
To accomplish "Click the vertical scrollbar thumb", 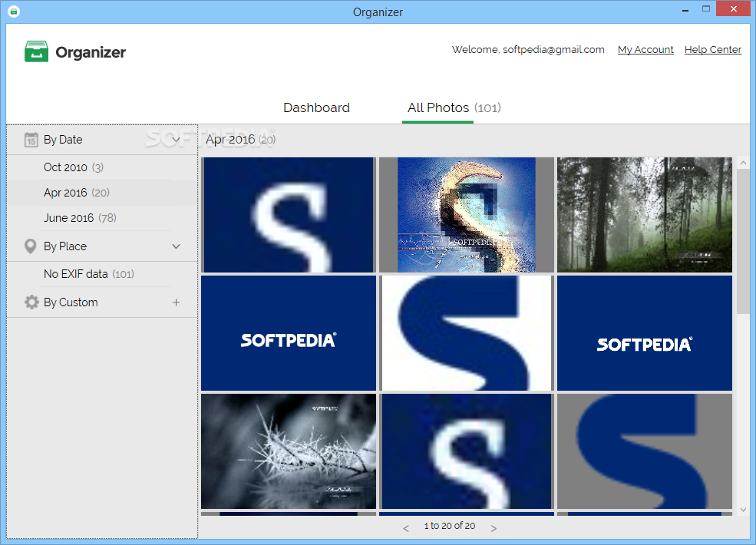I will click(743, 241).
